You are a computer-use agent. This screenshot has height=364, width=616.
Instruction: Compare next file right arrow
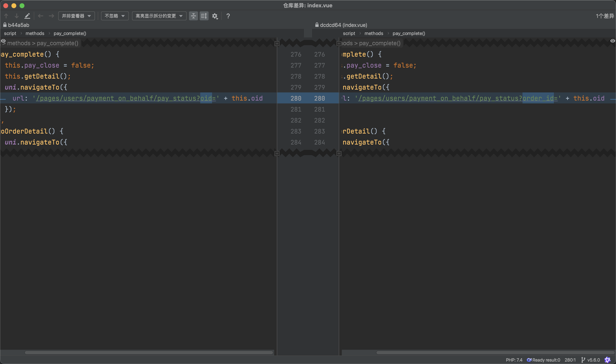[51, 16]
